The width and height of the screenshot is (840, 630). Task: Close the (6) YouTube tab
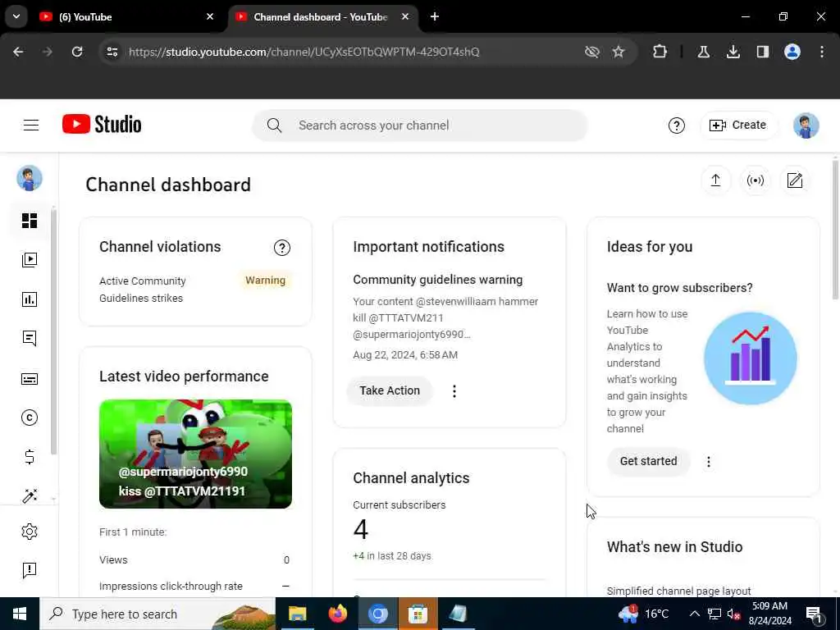tap(210, 16)
